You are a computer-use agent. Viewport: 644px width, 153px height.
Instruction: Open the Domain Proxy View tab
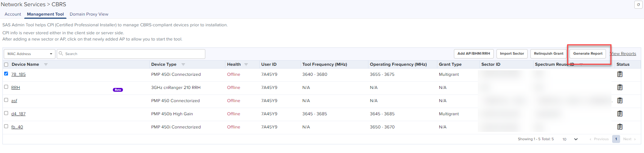tap(89, 14)
